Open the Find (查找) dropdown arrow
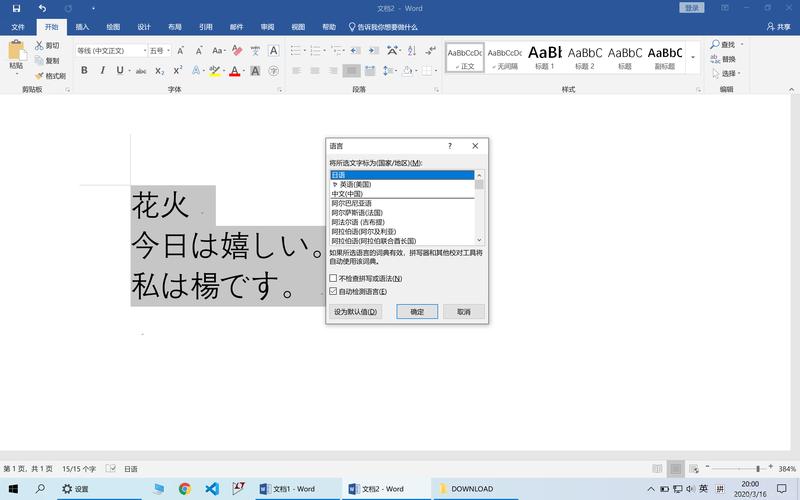Viewport: 800px width, 500px height. coord(742,44)
